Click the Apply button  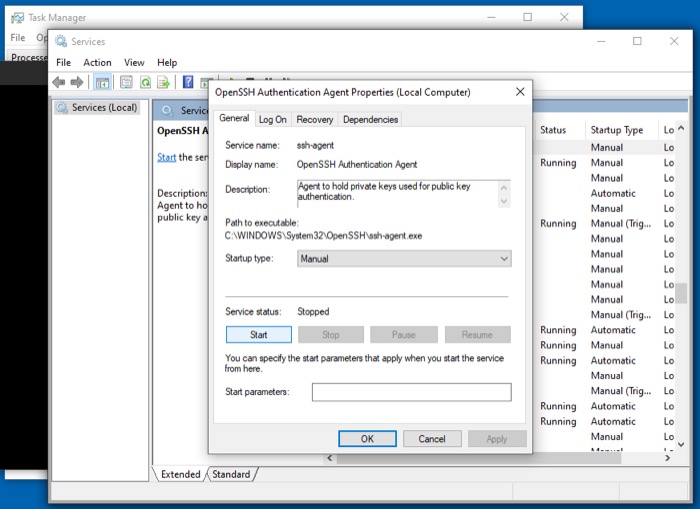click(497, 439)
